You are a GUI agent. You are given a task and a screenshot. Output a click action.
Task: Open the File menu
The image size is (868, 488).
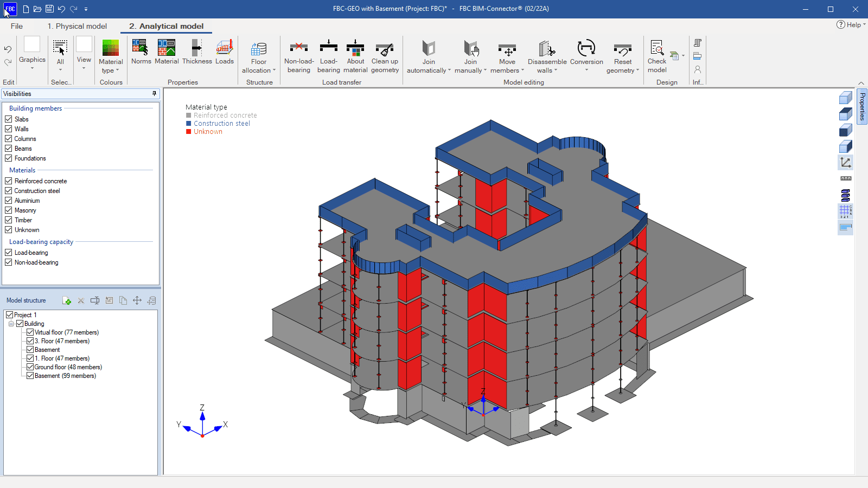(x=17, y=26)
